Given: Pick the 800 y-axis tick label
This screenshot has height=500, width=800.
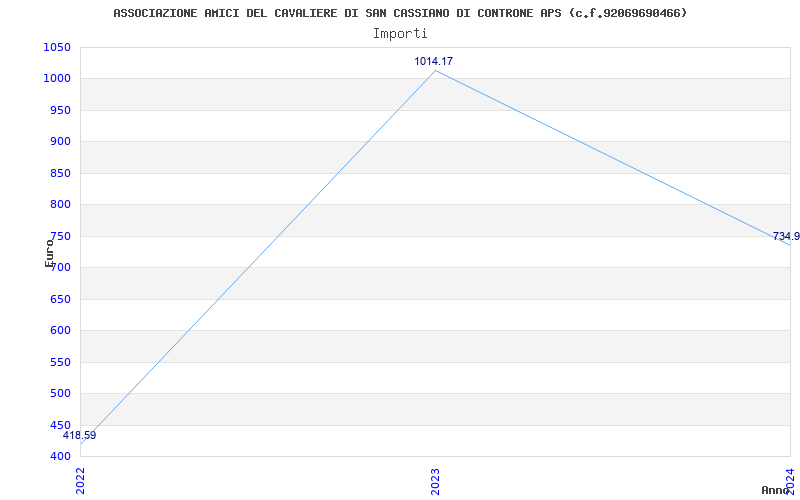Looking at the screenshot, I should coord(60,205).
